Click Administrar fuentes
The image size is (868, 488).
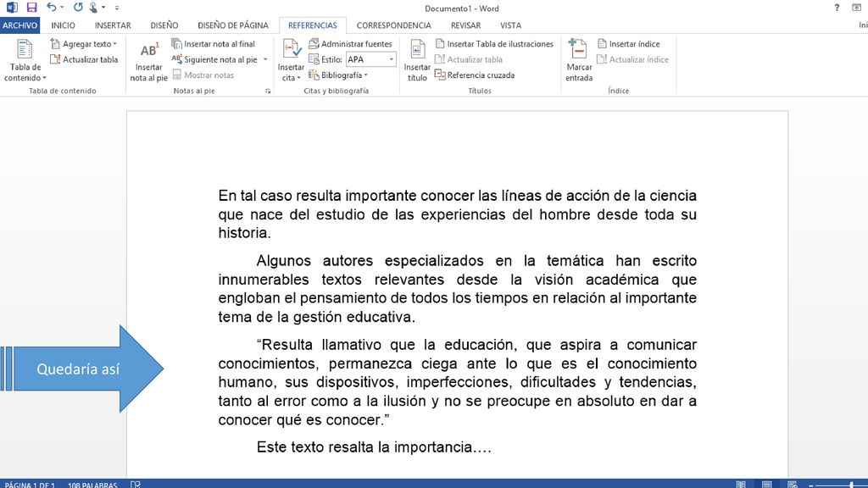[350, 44]
